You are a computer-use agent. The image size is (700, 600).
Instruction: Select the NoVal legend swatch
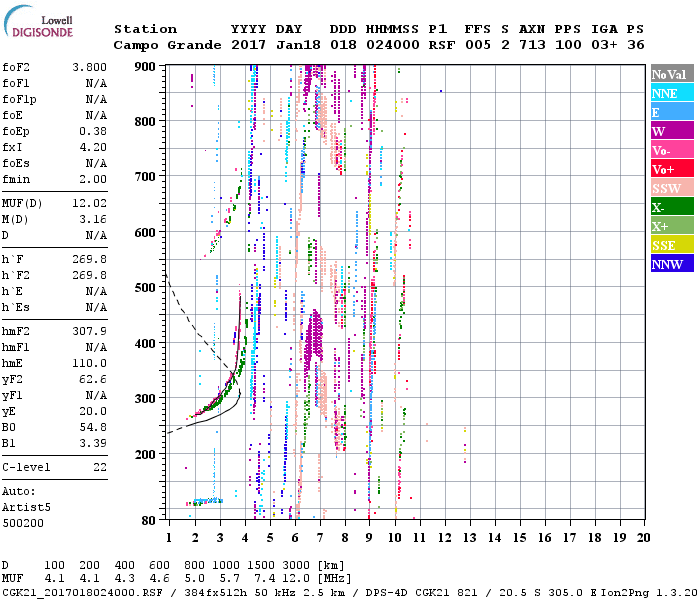pyautogui.click(x=672, y=74)
